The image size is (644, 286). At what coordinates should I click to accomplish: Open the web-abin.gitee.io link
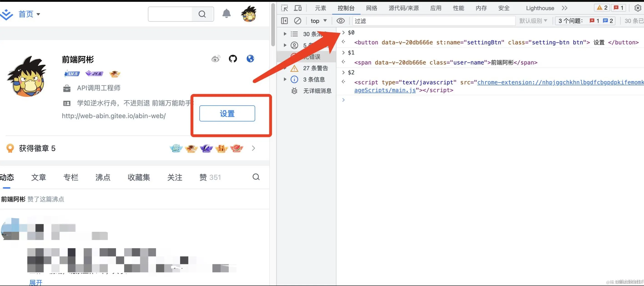pyautogui.click(x=114, y=116)
